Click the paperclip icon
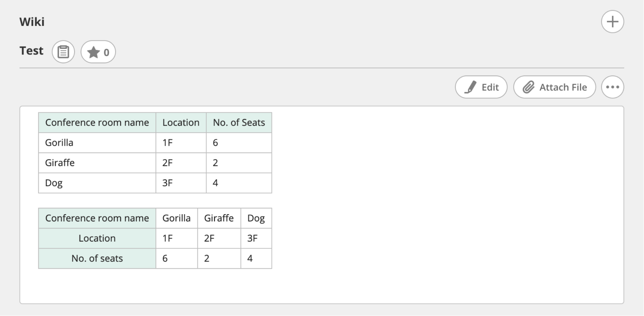 pyautogui.click(x=528, y=87)
